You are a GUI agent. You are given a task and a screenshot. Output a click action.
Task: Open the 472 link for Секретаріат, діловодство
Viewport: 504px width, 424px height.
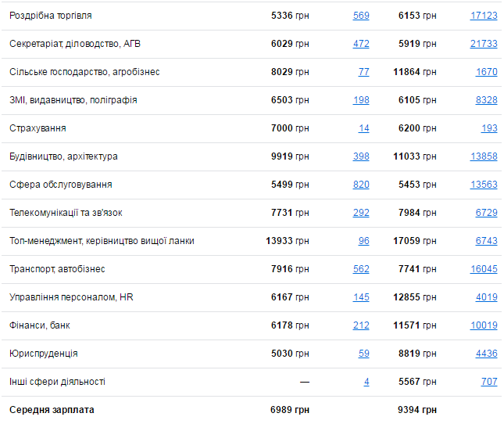[360, 44]
